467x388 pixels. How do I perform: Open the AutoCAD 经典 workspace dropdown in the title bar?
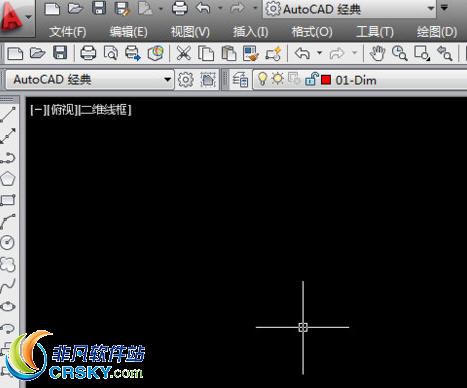coord(350,9)
